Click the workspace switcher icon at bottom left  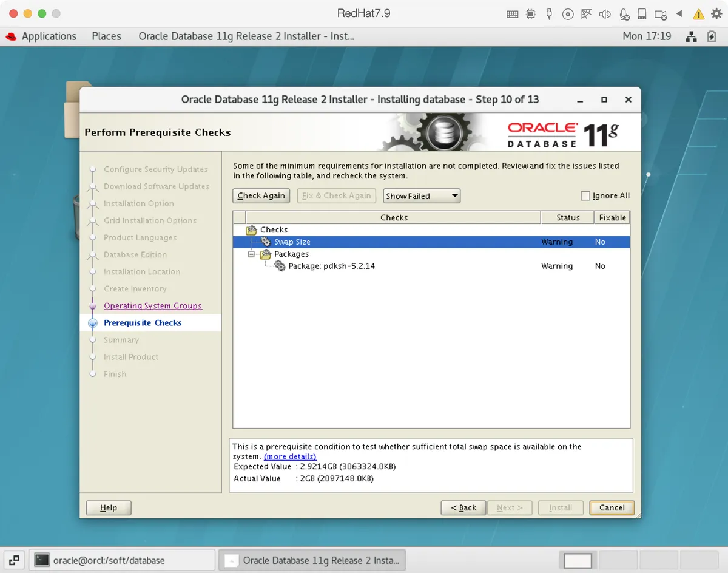[13, 560]
